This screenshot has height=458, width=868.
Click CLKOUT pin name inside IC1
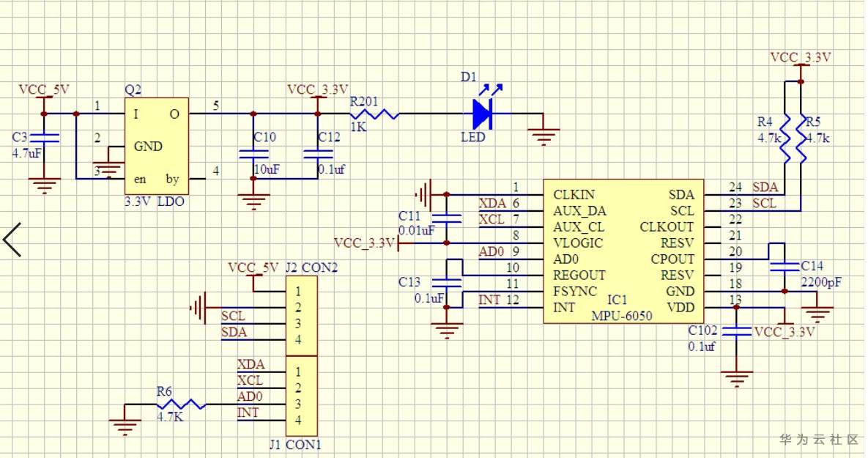[667, 227]
